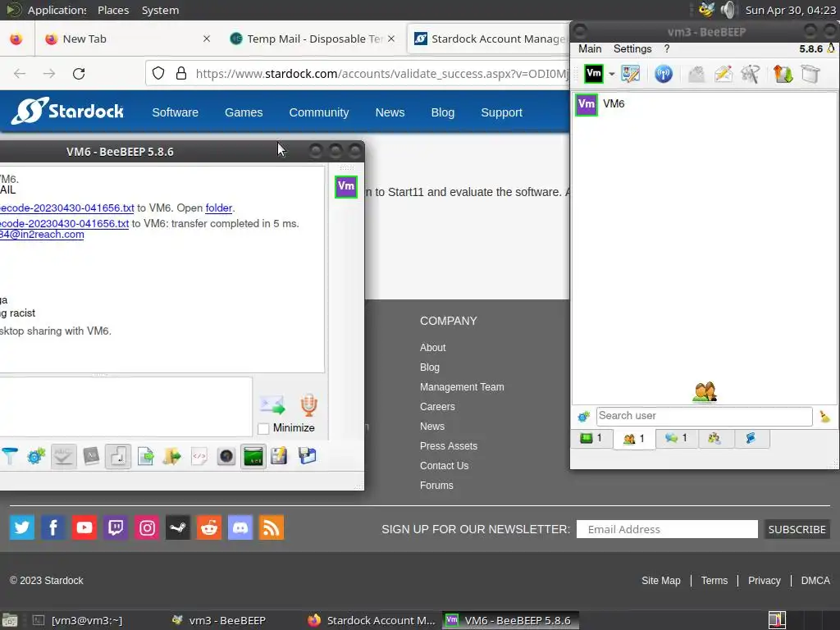
Task: Open the dictionary book icon in chat toolbar
Action: click(91, 456)
